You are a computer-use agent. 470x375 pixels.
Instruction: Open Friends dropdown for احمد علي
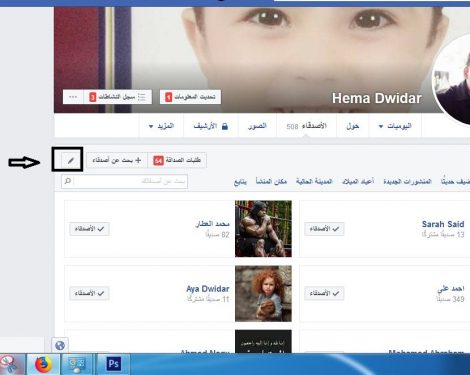pos(324,293)
